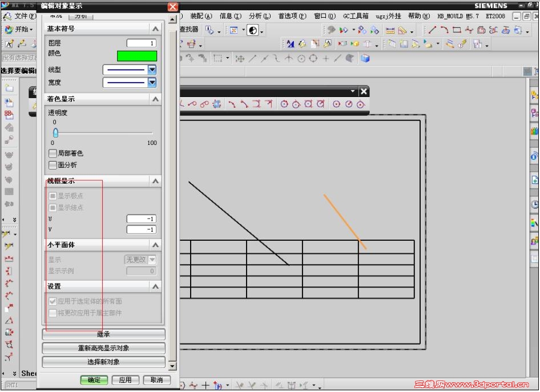Click the dialog scrollbar down arrow
The height and width of the screenshot is (392, 540).
tap(173, 366)
